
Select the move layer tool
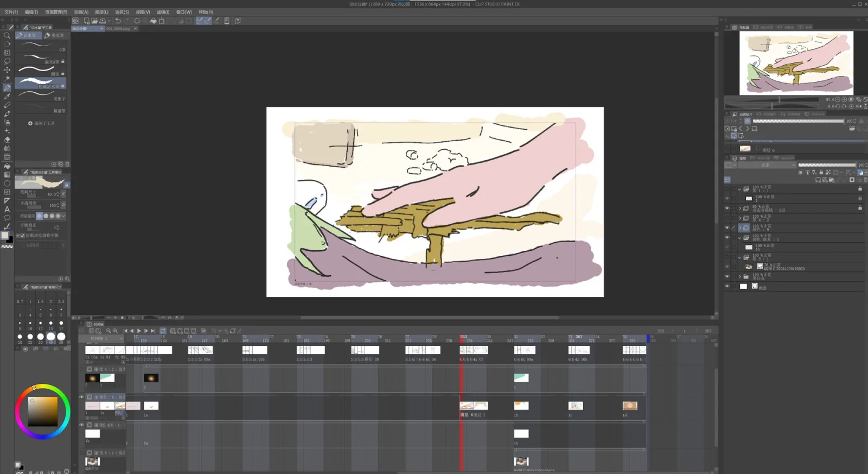tap(7, 70)
